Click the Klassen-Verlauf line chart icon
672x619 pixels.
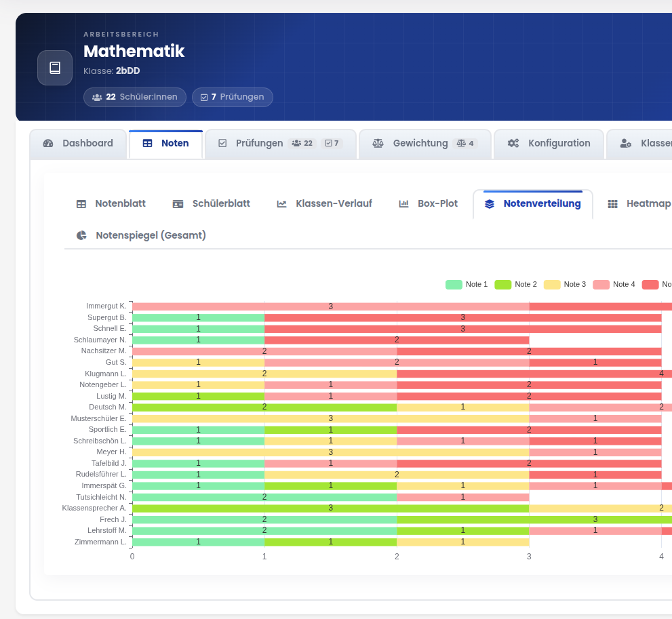coord(281,204)
